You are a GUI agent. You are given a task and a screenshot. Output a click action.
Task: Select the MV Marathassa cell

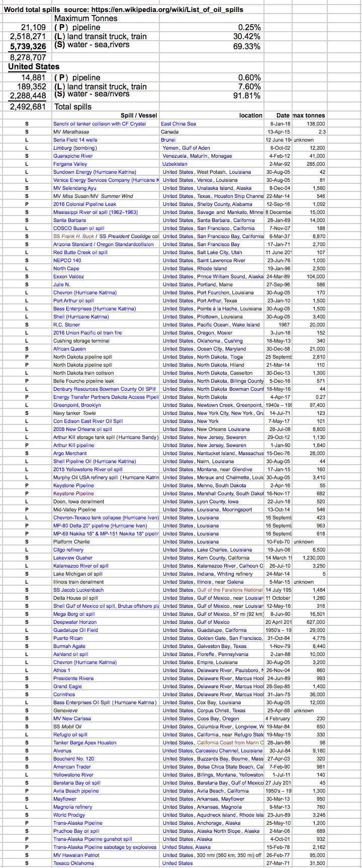pyautogui.click(x=106, y=132)
